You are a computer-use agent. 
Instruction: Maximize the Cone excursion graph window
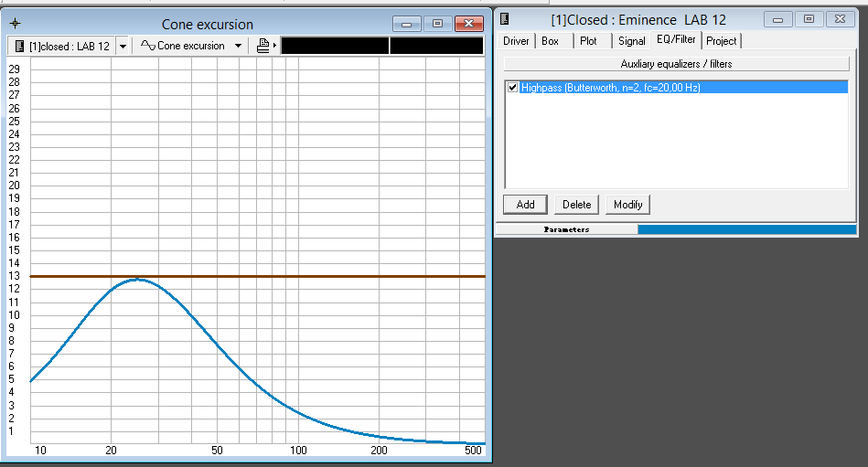[437, 24]
